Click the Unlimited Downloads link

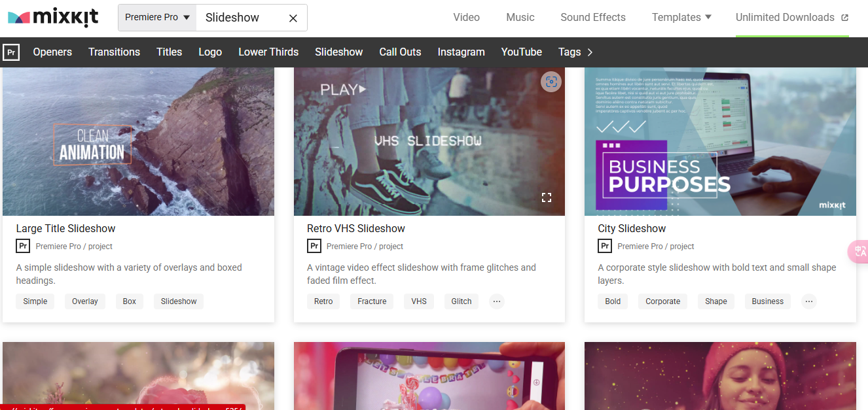coord(786,17)
